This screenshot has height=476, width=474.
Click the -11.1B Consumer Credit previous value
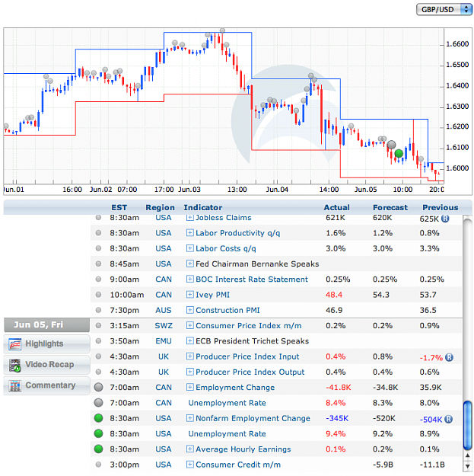(432, 465)
